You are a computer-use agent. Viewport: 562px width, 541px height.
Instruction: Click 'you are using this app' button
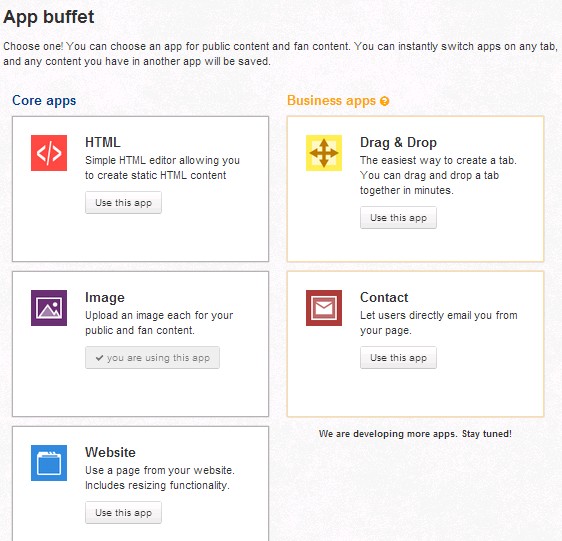(152, 357)
